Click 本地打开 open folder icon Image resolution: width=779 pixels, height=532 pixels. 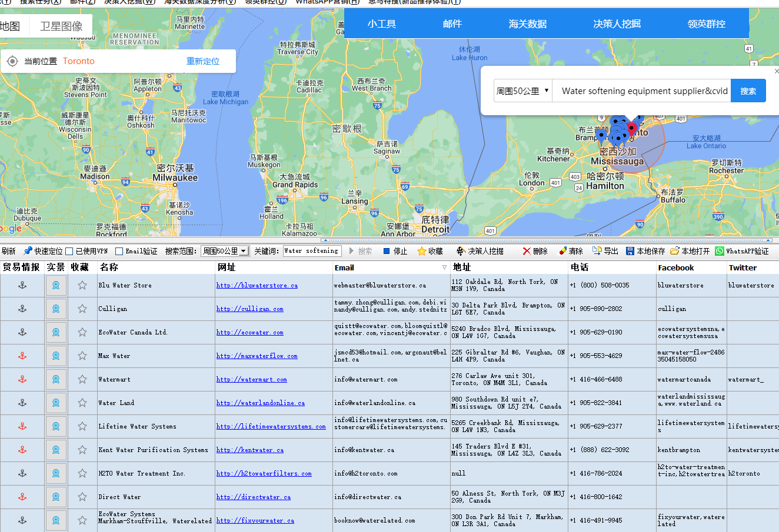coord(690,251)
